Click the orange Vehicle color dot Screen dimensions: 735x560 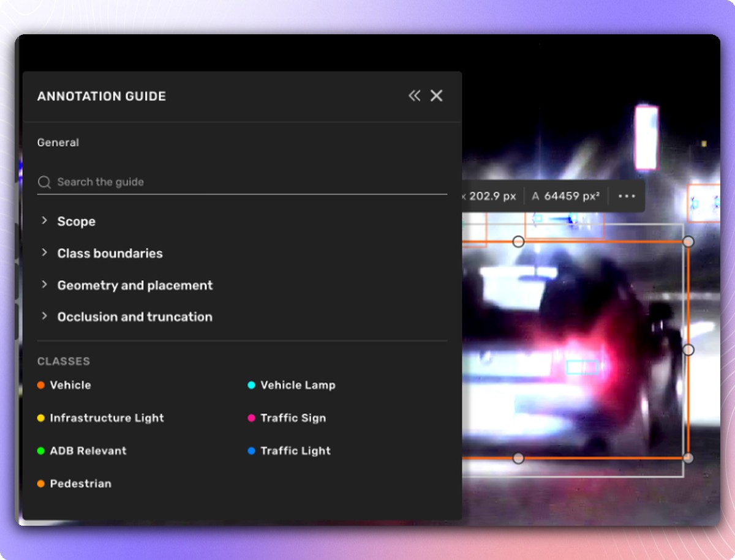(x=41, y=385)
